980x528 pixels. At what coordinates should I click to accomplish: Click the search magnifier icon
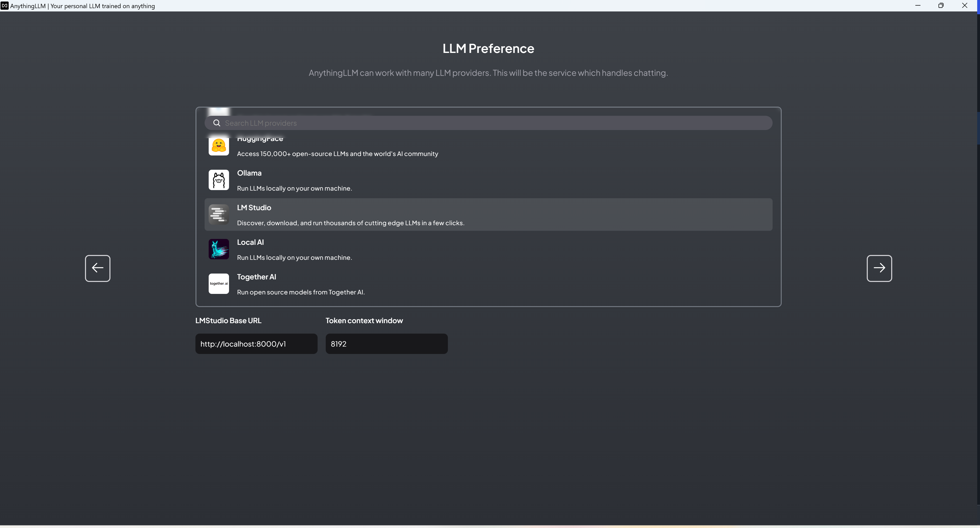(x=217, y=123)
